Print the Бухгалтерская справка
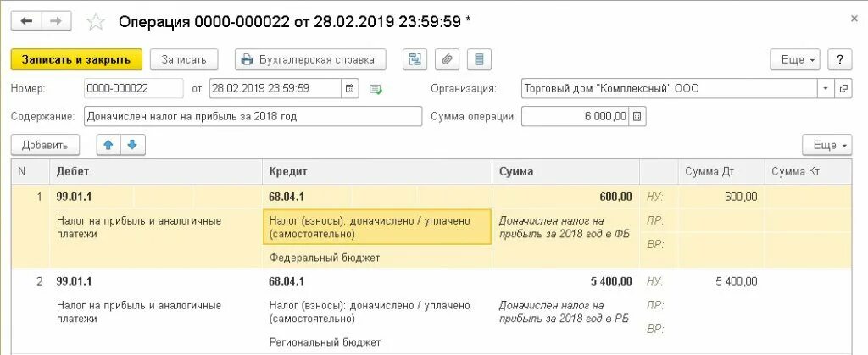This screenshot has height=355, width=868. [x=310, y=59]
